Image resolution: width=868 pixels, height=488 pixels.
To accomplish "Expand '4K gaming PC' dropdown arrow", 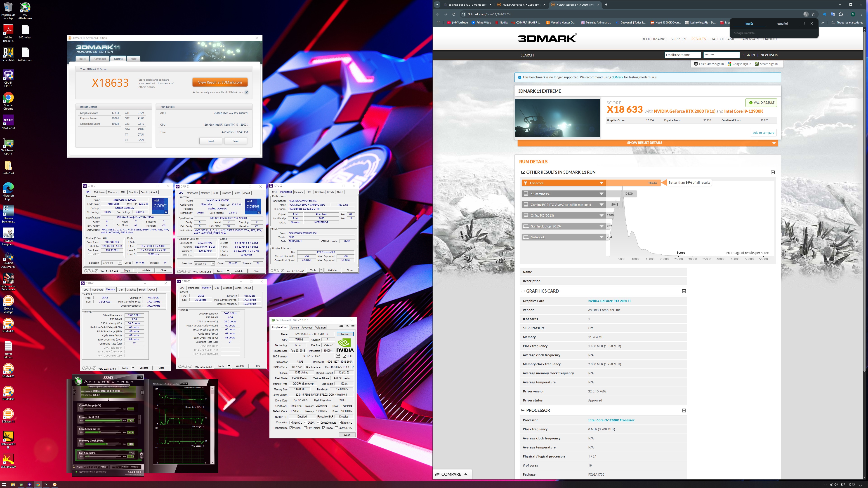I will point(601,194).
